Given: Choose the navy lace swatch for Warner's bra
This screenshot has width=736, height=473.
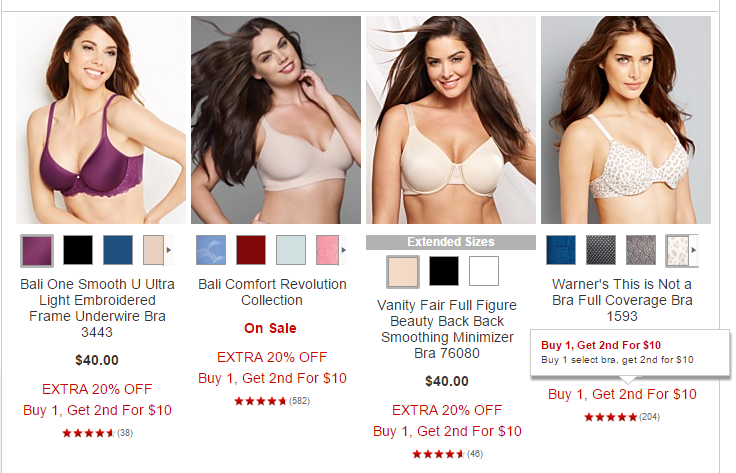Looking at the screenshot, I should 561,250.
